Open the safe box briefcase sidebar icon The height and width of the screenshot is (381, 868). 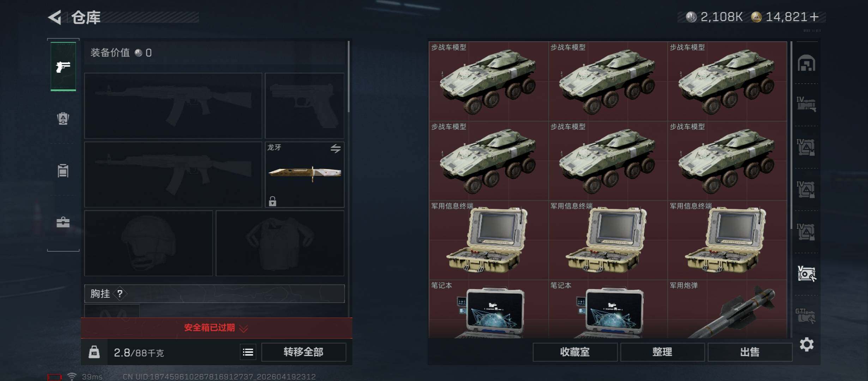pyautogui.click(x=63, y=222)
